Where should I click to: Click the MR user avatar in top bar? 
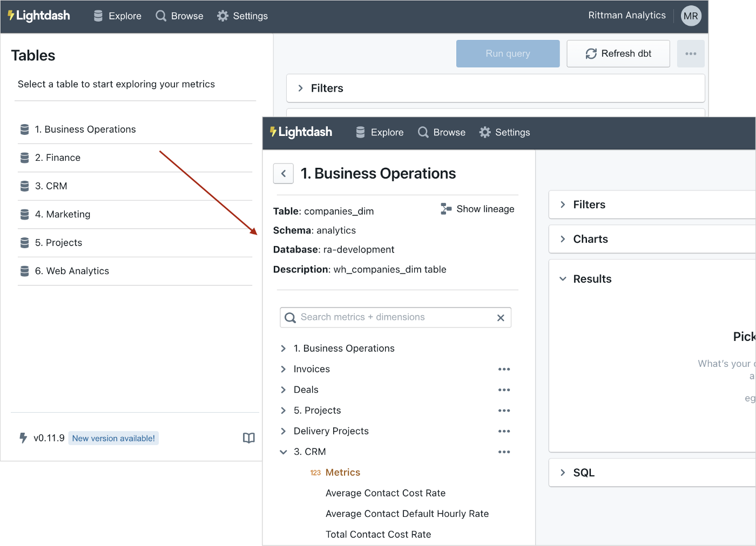tap(691, 16)
